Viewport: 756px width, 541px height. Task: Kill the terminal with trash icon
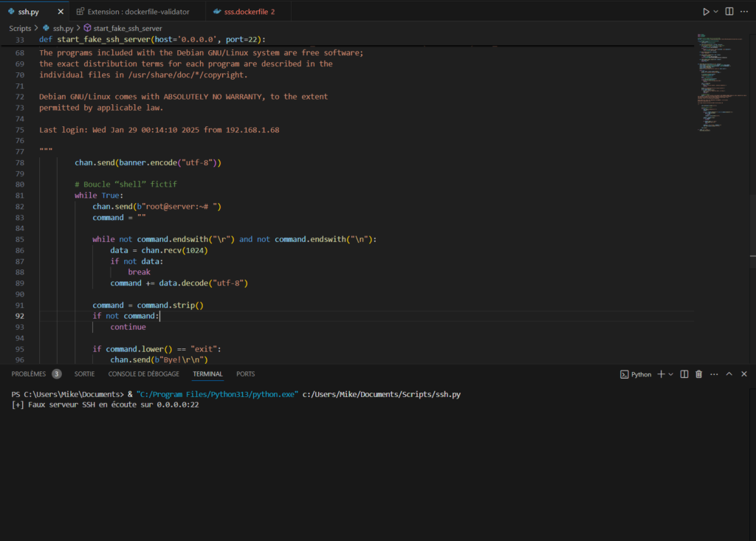[698, 374]
